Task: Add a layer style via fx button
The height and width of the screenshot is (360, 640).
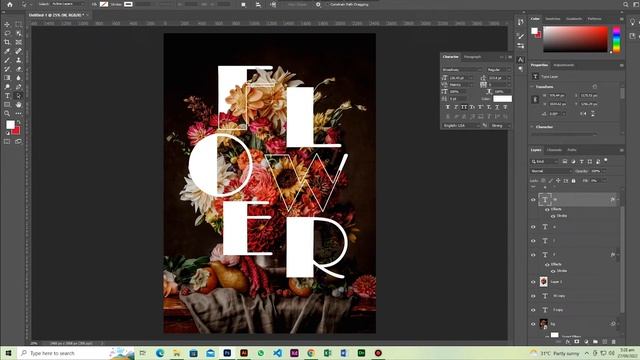Action: click(568, 342)
